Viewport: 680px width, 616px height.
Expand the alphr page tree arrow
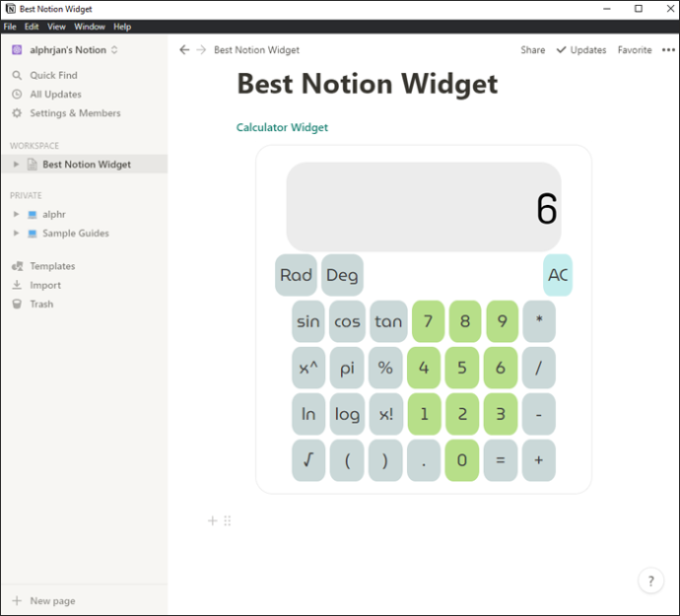coord(16,214)
